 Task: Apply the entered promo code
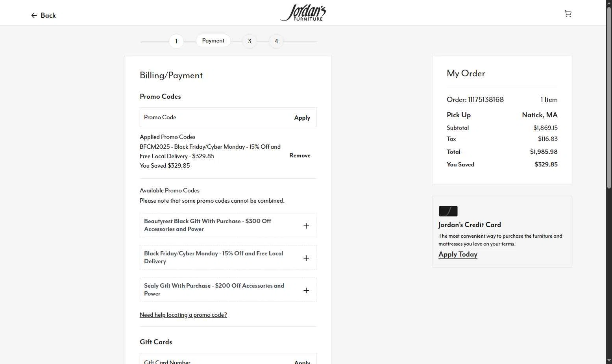pyautogui.click(x=302, y=118)
